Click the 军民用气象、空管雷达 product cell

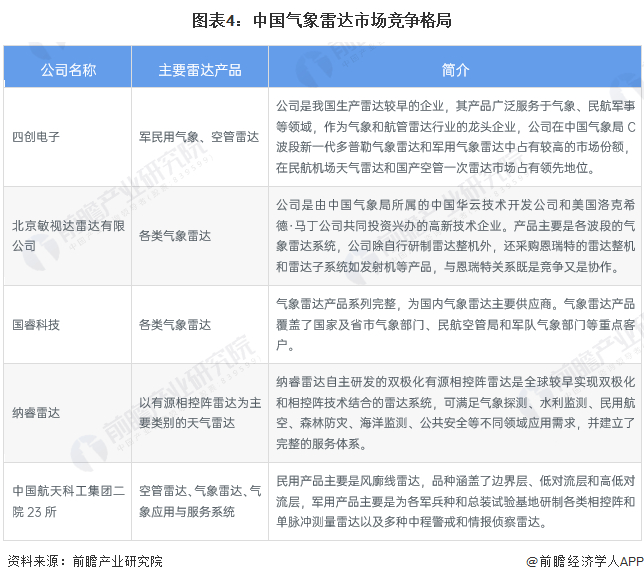pos(199,137)
